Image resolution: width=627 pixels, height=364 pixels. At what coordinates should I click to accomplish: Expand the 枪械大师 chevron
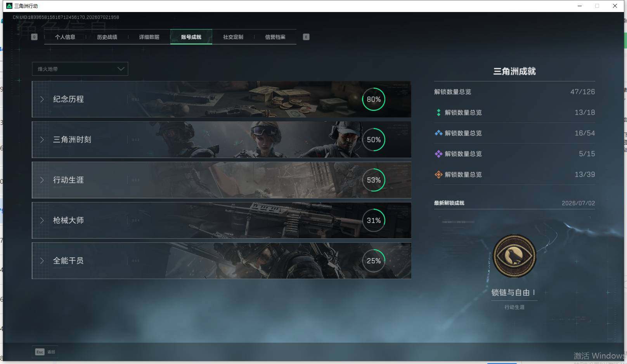click(x=42, y=220)
